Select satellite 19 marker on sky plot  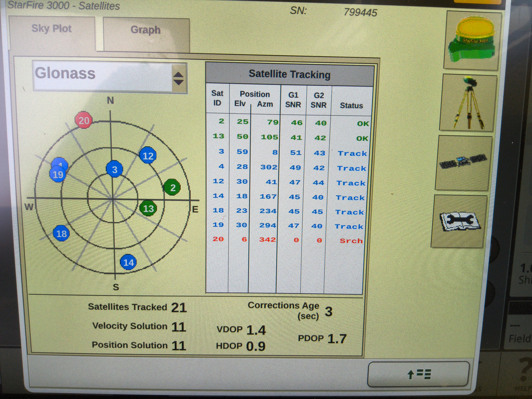click(58, 174)
